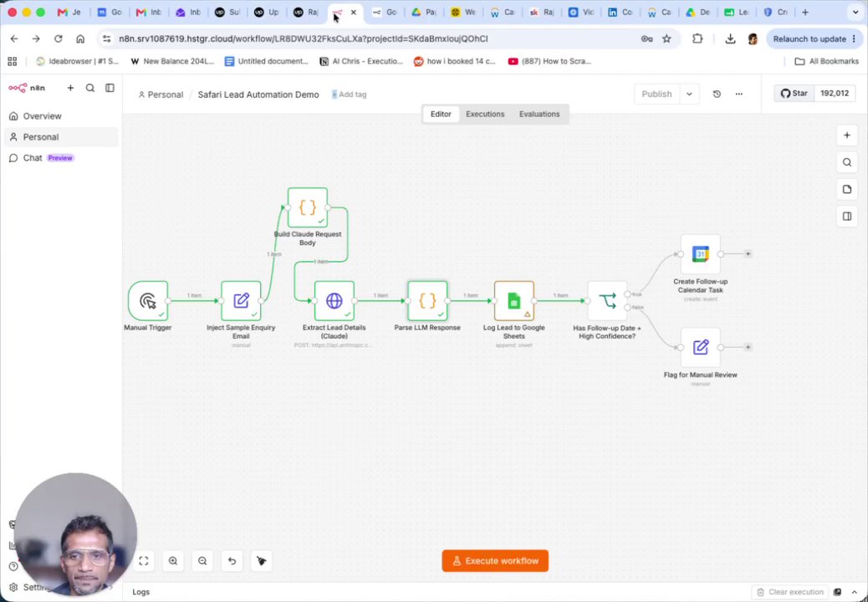The image size is (868, 602).
Task: Click the false output of the If node
Action: (627, 307)
